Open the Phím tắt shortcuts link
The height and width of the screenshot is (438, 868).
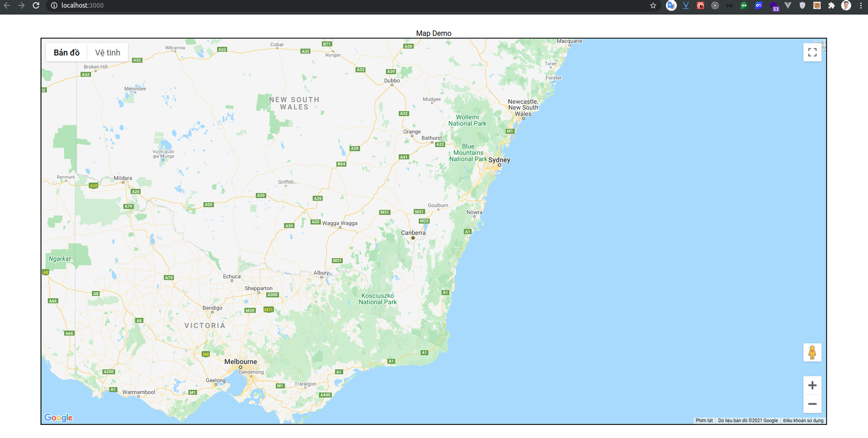[x=704, y=421]
